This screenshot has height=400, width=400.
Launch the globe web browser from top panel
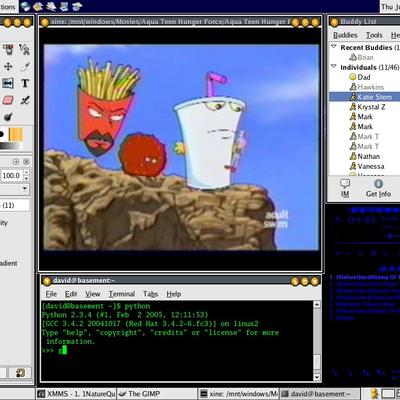click(25, 6)
